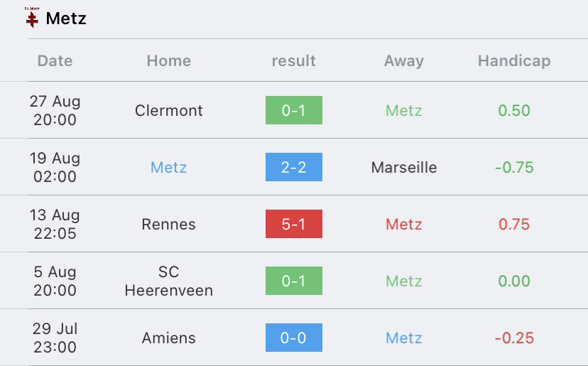Click the green 0-1 Clermont result badge
588x366 pixels.
pos(294,110)
